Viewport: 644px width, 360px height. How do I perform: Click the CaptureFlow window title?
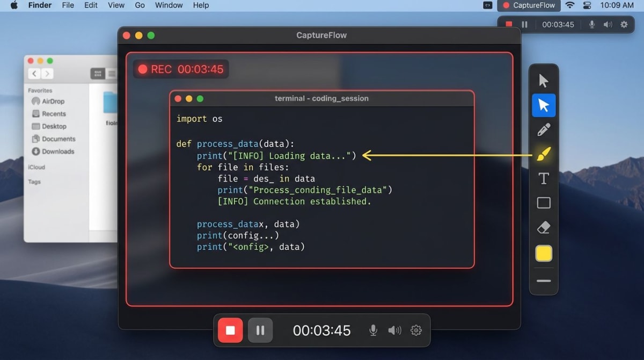[321, 35]
